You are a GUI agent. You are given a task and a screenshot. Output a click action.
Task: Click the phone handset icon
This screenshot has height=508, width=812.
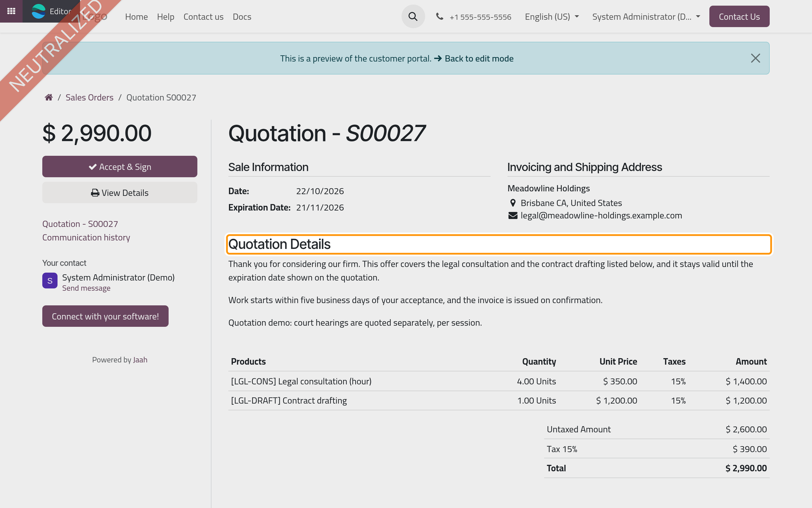point(440,17)
